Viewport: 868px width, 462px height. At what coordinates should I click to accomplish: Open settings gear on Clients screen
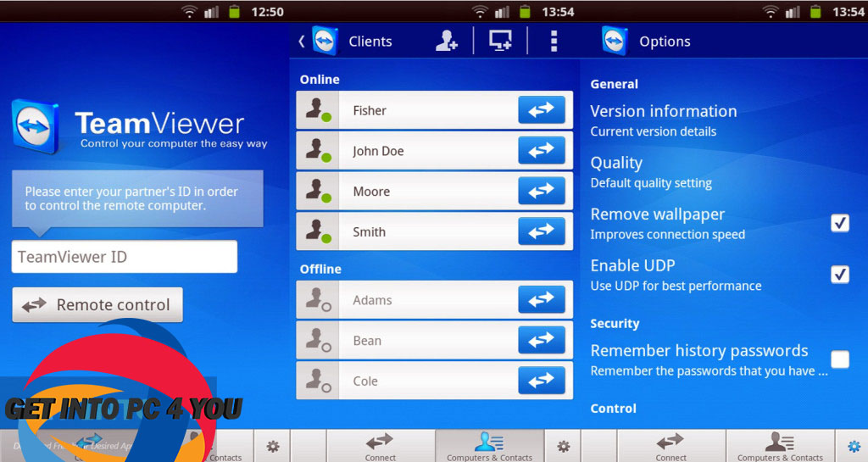tap(563, 446)
